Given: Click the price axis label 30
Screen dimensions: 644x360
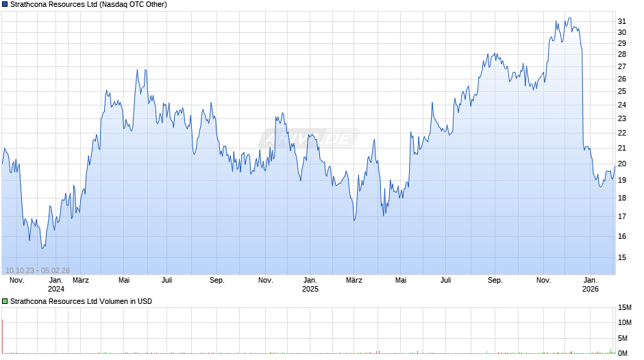Looking at the screenshot, I should click(x=622, y=32).
